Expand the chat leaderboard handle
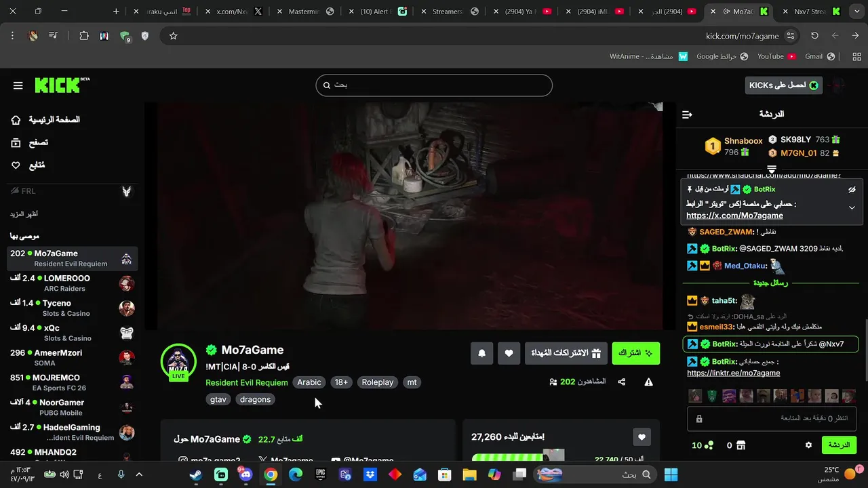 772,169
